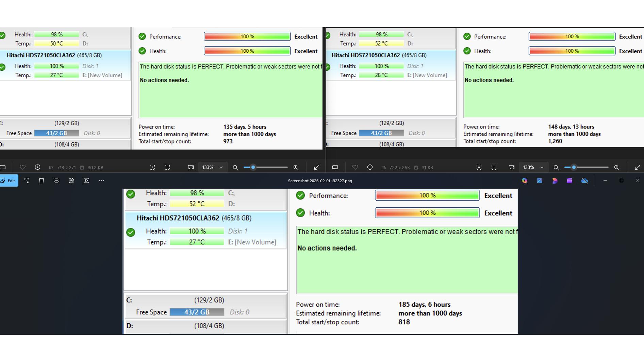Click zoom in magnifier in 722 x 263 viewer

616,167
